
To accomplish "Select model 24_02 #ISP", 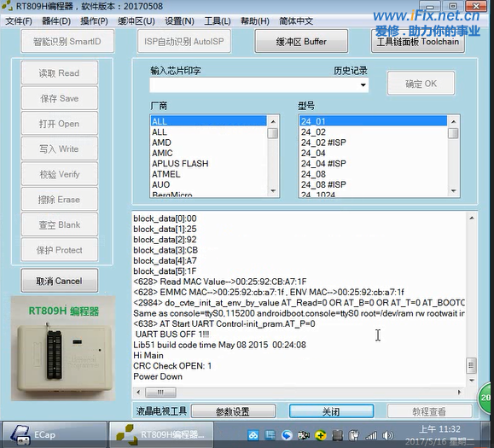I will click(373, 143).
